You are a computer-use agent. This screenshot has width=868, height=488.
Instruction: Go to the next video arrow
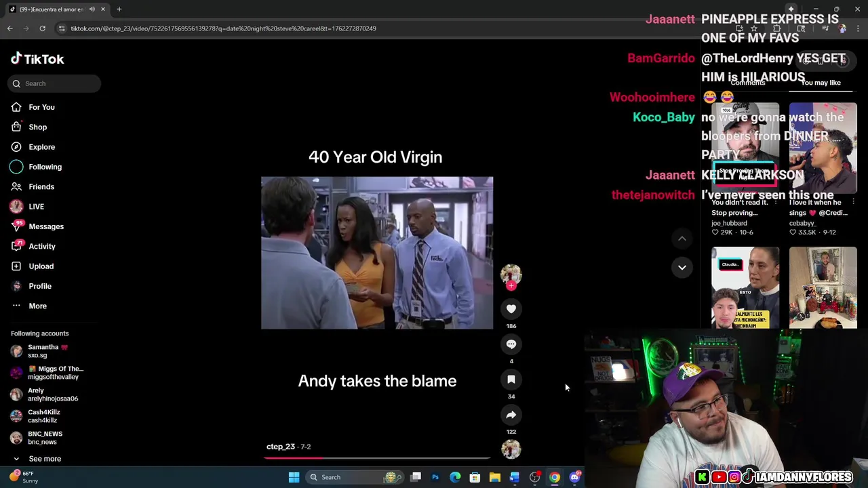[682, 267]
